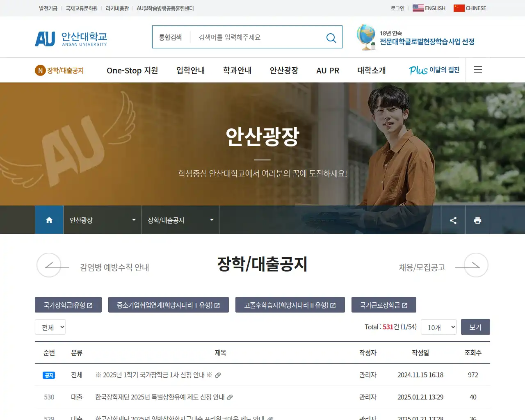Viewport: 525px width, 420px height.
Task: Open the attachment clip on the 국가장학금 notice
Action: 218,375
